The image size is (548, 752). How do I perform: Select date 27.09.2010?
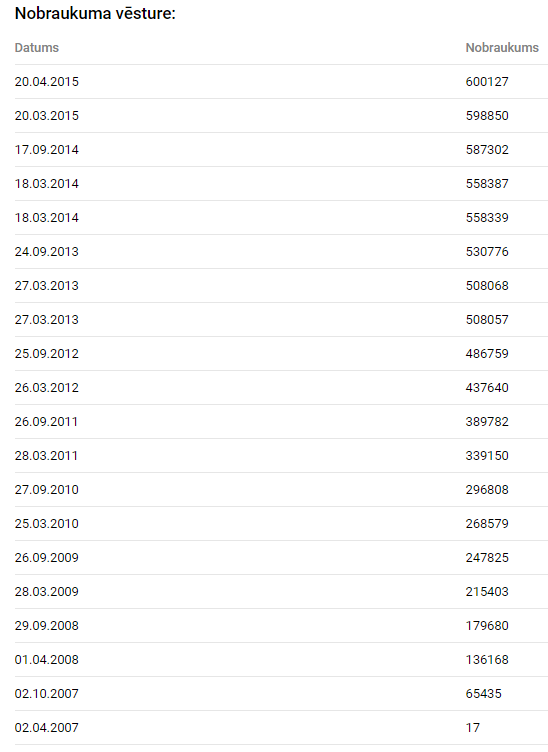click(x=47, y=490)
